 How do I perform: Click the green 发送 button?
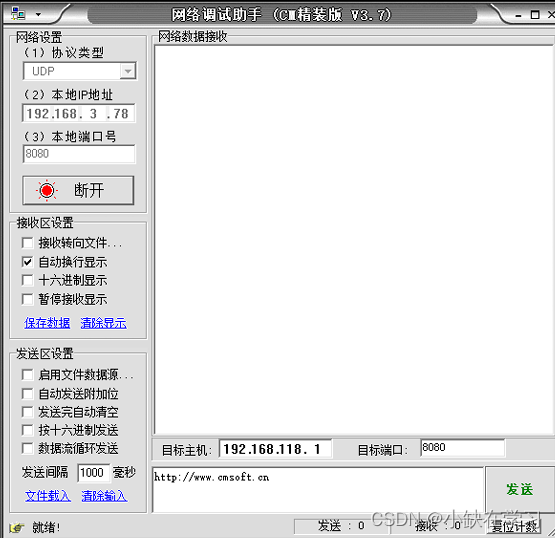519,489
